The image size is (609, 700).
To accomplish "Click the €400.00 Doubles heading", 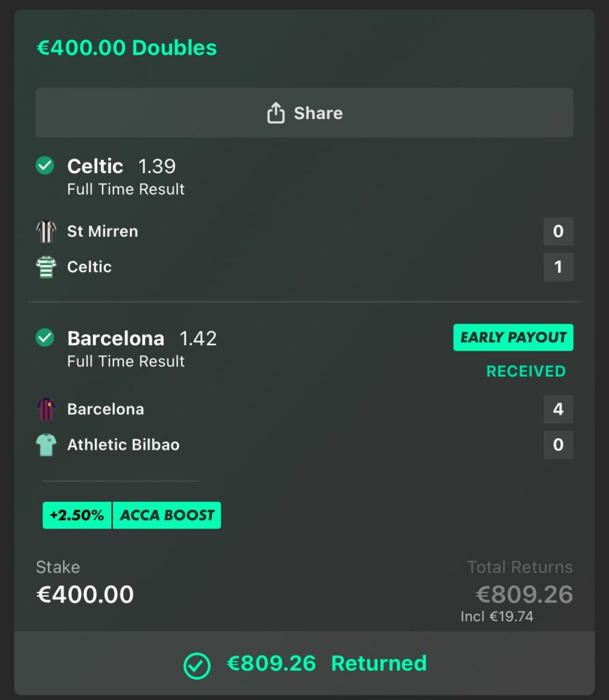I will tap(126, 48).
